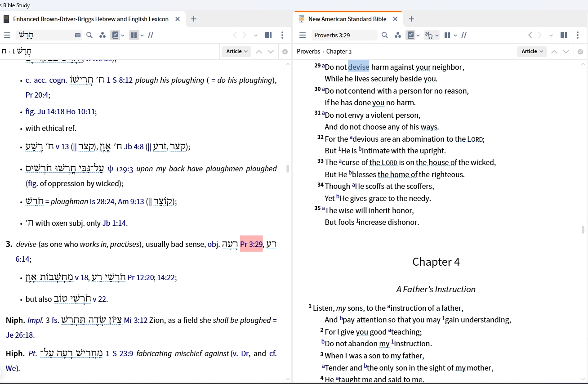Close the New American Standard Bible tab
This screenshot has width=588, height=384.
click(x=395, y=19)
